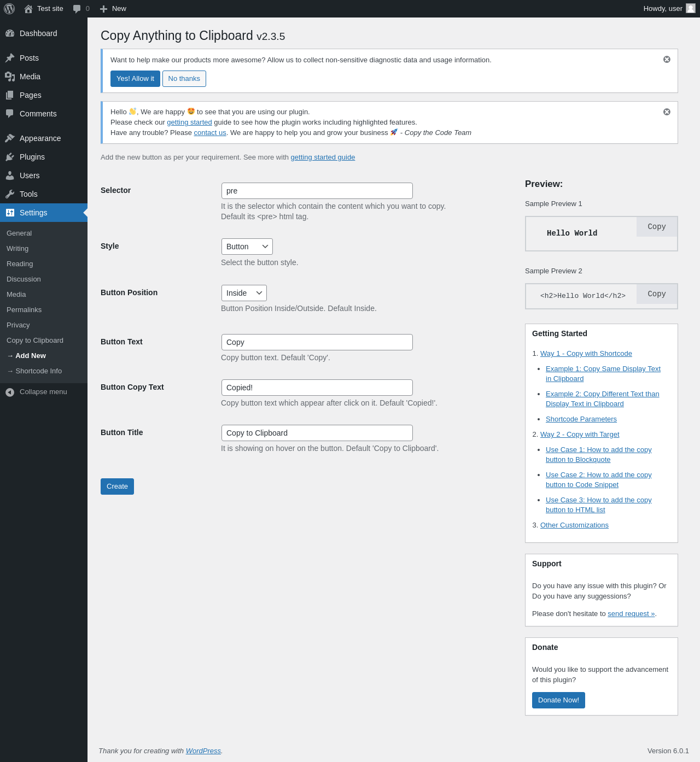This screenshot has height=762, width=700.
Task: Focus the Button Text input field
Action: pos(317,342)
